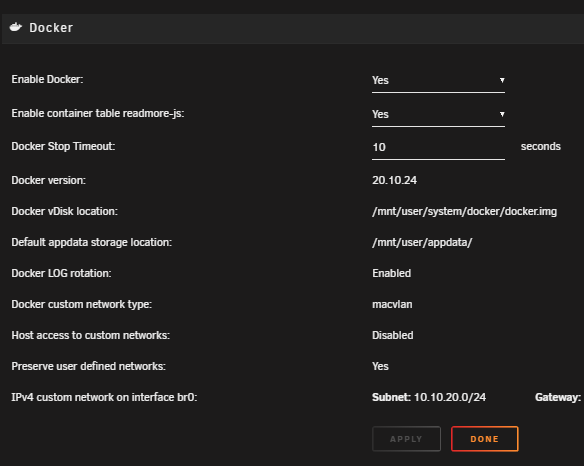
Task: Click the Preserve user defined networks value Yes
Action: tap(380, 366)
